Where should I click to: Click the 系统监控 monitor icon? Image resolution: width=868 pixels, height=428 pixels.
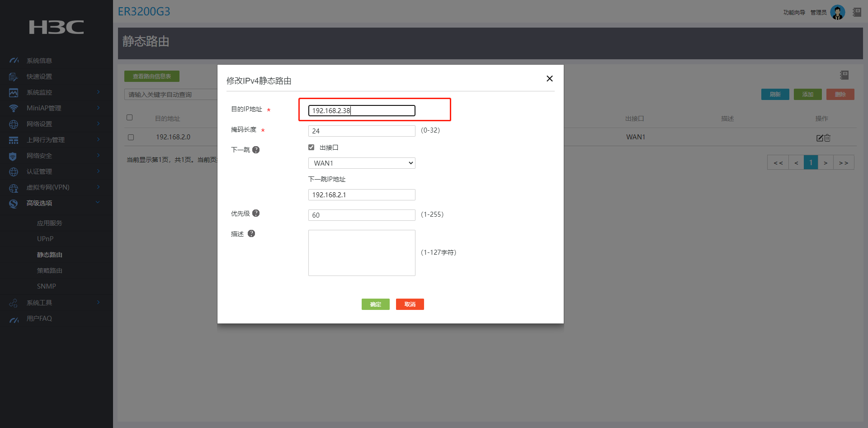[14, 92]
